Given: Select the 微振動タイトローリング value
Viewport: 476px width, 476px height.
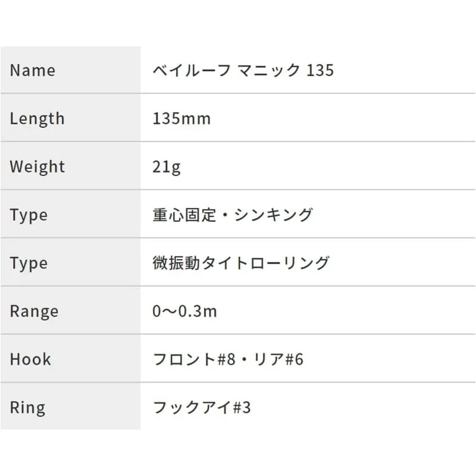Looking at the screenshot, I should point(241,263).
